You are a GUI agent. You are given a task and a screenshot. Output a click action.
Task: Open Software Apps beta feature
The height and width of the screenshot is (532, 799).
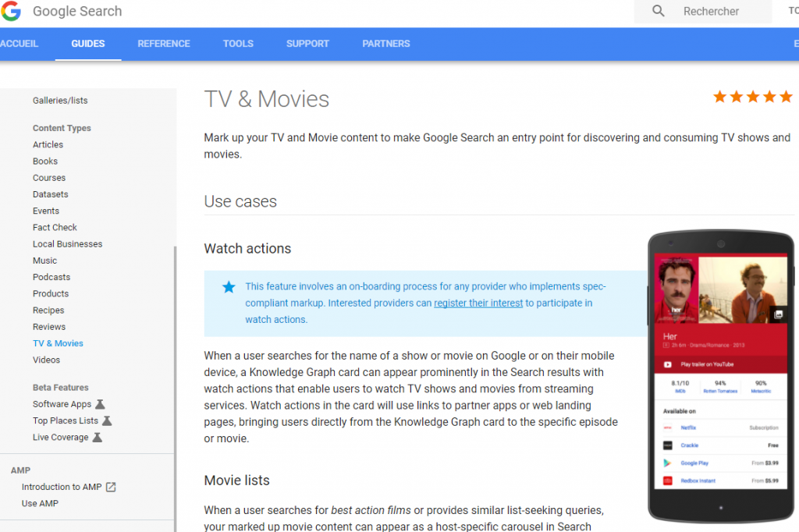point(62,404)
